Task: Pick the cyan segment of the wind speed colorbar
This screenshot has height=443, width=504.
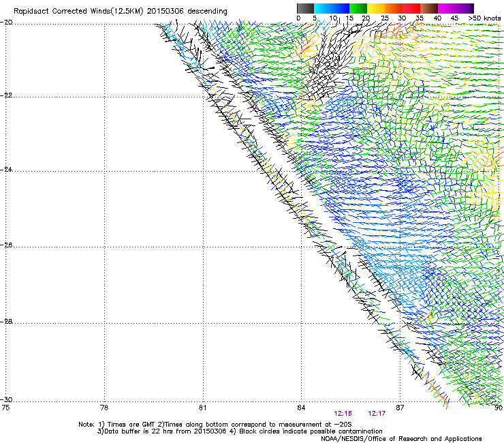Action: 323,8
